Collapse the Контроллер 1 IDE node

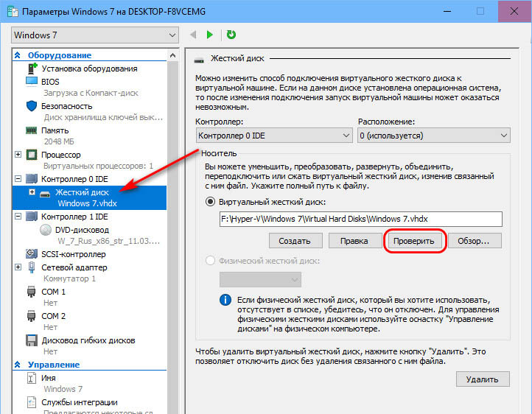click(x=18, y=216)
